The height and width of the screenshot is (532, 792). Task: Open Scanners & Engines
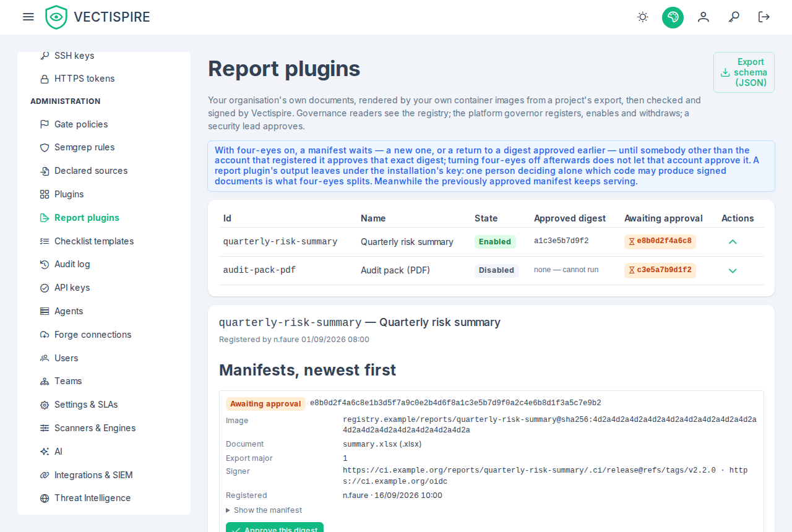[95, 428]
